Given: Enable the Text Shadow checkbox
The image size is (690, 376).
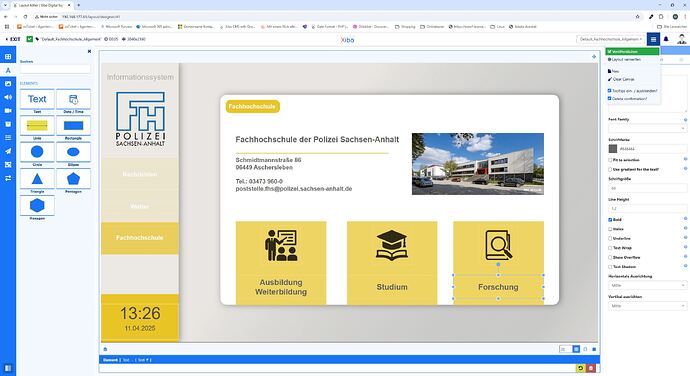Looking at the screenshot, I should pyautogui.click(x=610, y=267).
